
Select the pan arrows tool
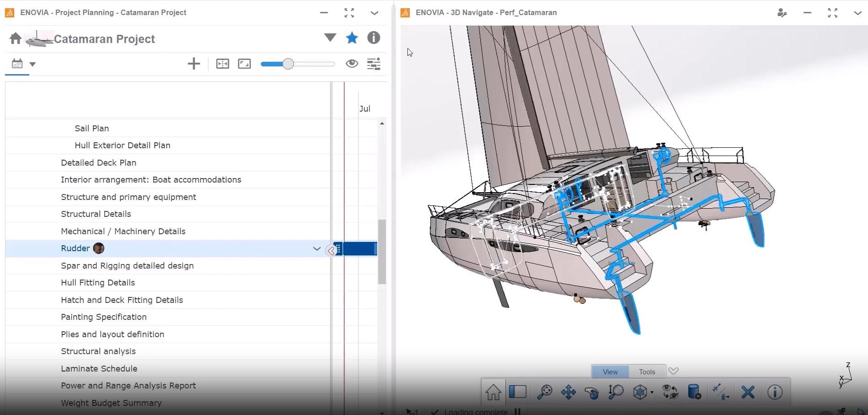click(x=568, y=392)
